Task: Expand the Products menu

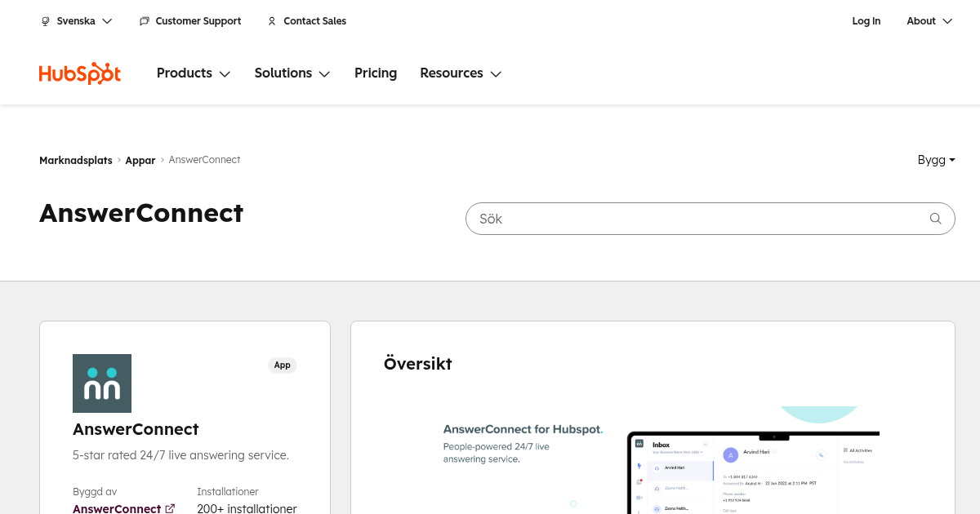Action: click(x=194, y=73)
